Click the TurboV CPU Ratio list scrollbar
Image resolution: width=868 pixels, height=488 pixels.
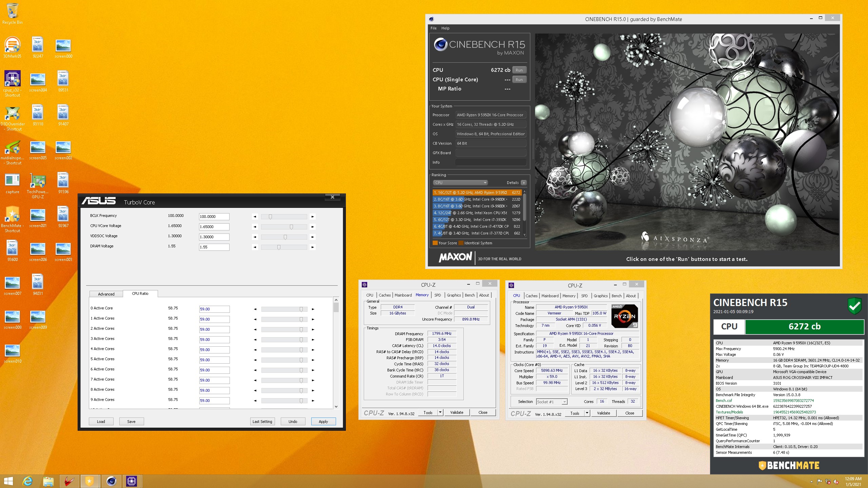pyautogui.click(x=336, y=353)
